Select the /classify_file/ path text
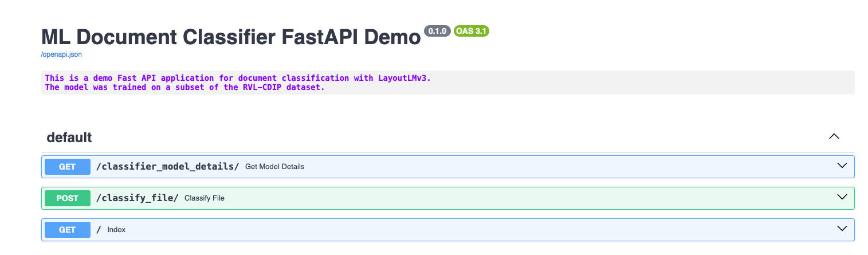This screenshot has width=868, height=255. coord(137,198)
